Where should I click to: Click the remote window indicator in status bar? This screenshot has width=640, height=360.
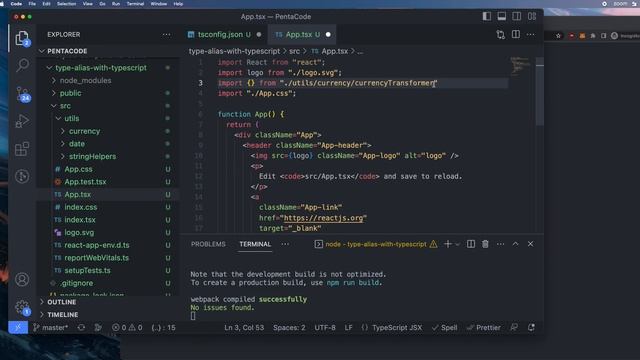tap(18, 327)
